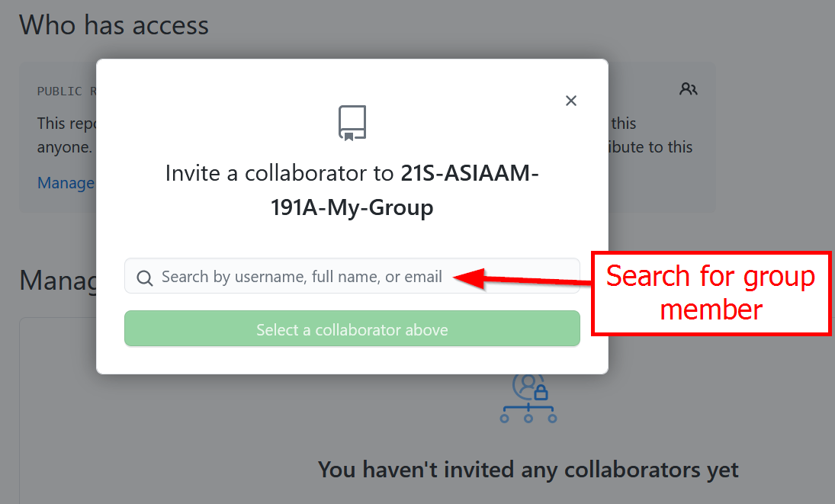Screen dimensions: 835x504
Task: Click the people icon in access box
Action: pyautogui.click(x=689, y=89)
